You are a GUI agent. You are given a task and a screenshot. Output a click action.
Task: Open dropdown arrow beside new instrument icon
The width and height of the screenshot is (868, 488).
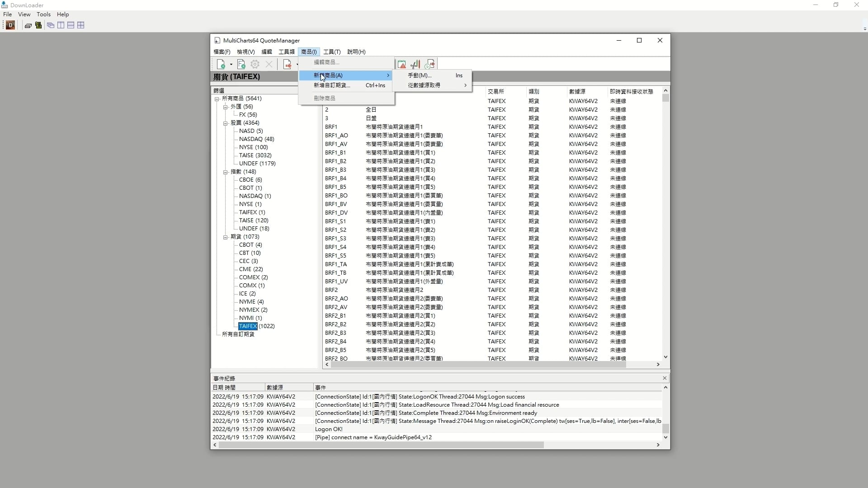pyautogui.click(x=231, y=65)
